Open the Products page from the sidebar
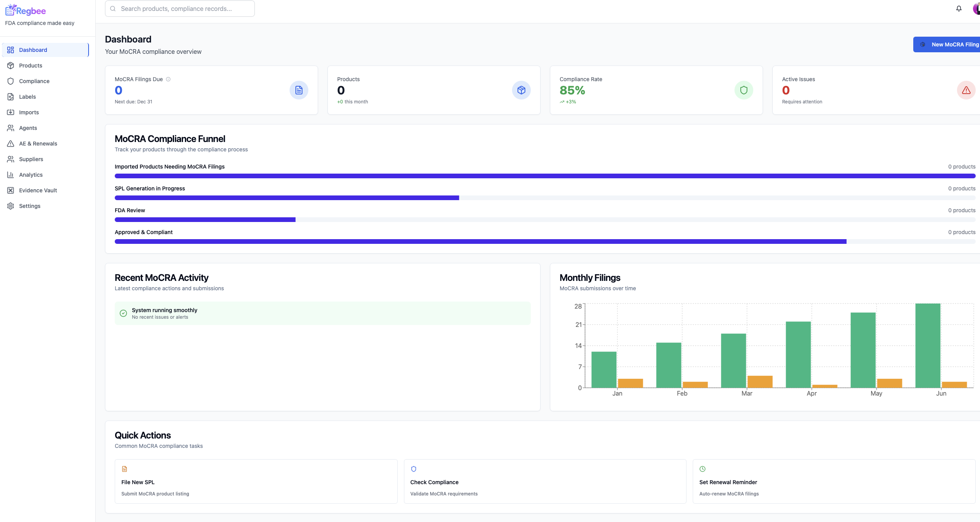The width and height of the screenshot is (980, 522). coord(30,66)
